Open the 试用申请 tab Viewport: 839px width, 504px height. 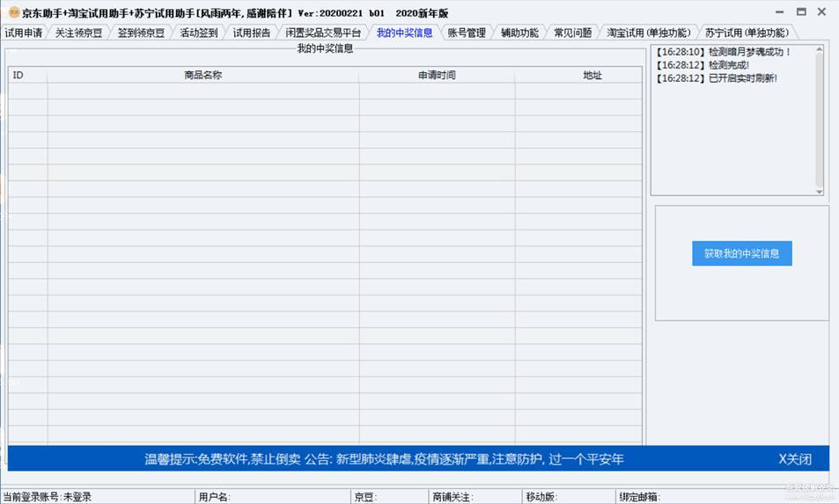24,33
